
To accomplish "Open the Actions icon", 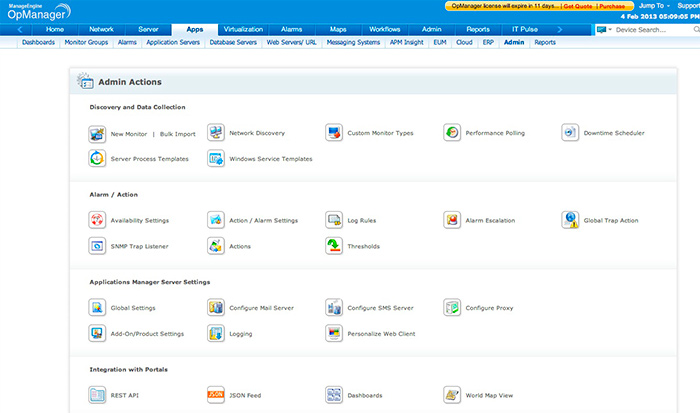I will [x=216, y=246].
